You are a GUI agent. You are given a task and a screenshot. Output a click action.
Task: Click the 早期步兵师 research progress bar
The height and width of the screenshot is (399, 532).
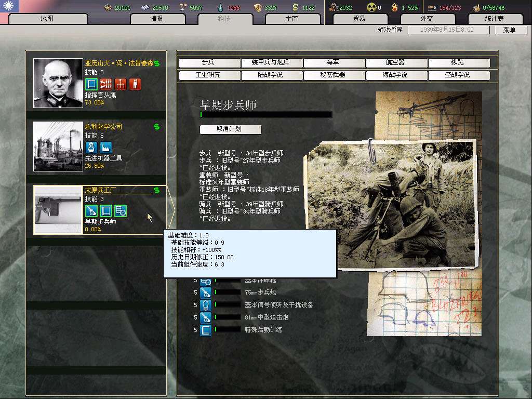[266, 114]
